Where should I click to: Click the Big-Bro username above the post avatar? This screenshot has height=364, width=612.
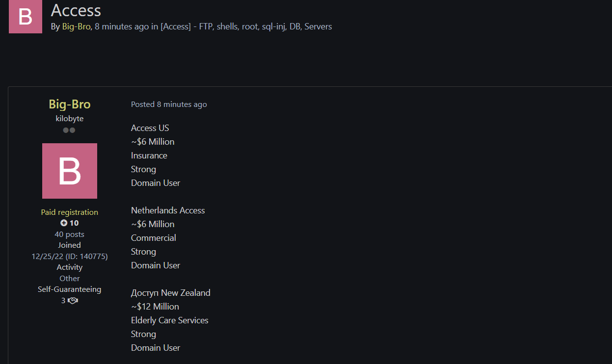(70, 104)
